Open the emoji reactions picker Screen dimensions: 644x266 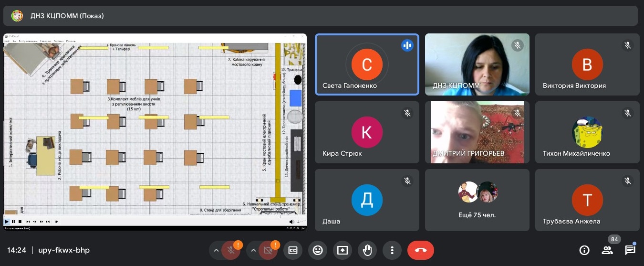[x=317, y=250]
